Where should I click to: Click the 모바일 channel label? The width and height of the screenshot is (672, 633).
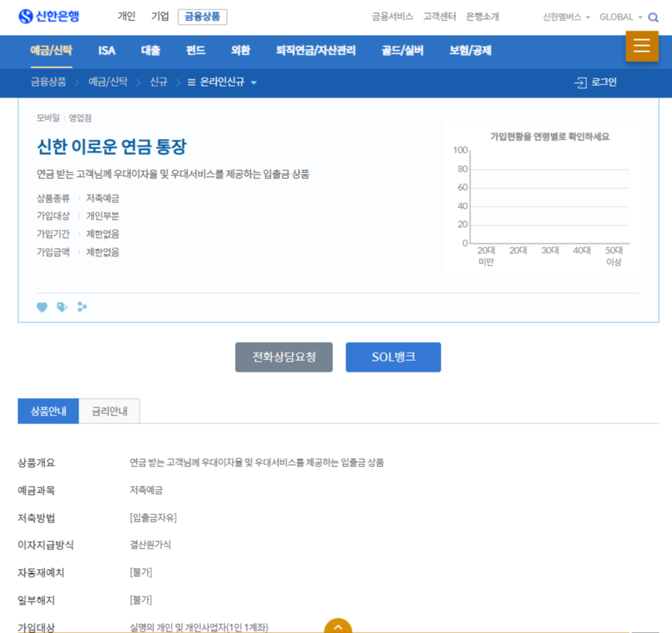[48, 118]
